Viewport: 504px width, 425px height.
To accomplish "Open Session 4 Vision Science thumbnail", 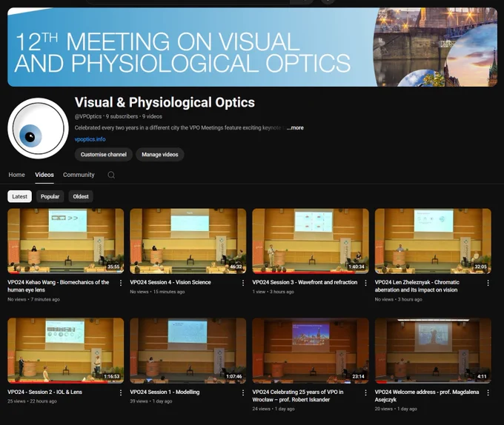I will coord(188,241).
